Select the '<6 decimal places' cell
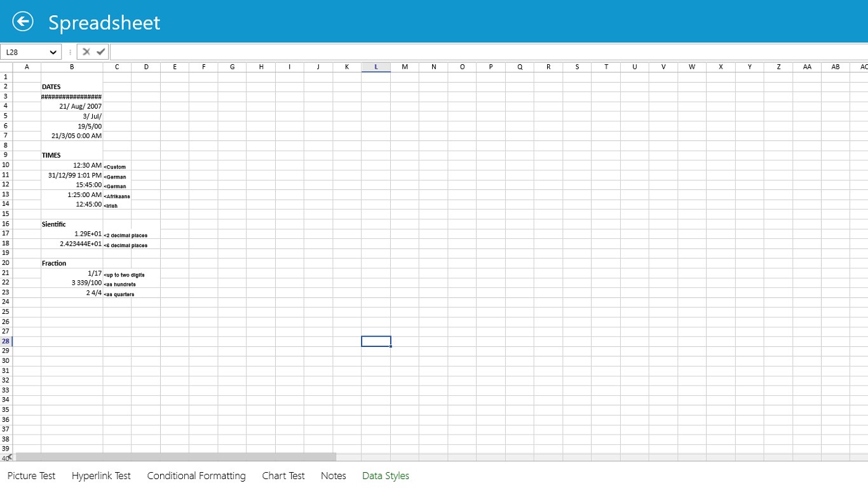This screenshot has height=488, width=868. [117, 243]
